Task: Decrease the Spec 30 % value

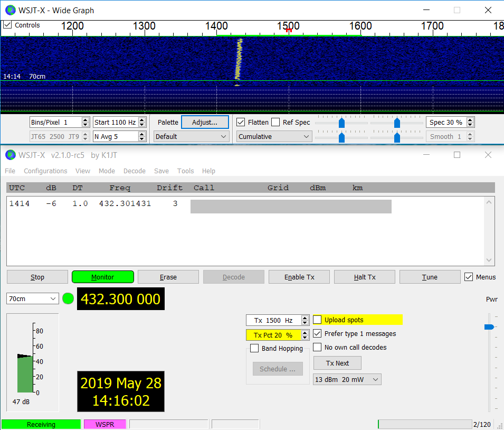Action: click(470, 125)
